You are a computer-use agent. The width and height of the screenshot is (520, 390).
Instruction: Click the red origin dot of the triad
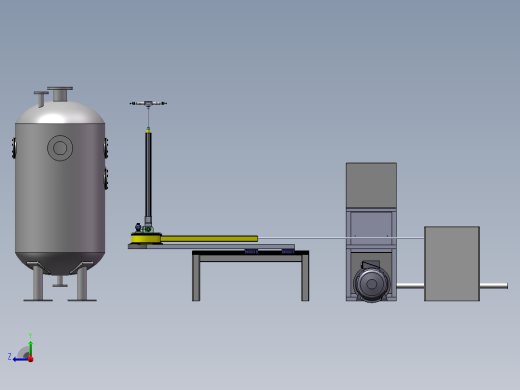[x=31, y=359]
